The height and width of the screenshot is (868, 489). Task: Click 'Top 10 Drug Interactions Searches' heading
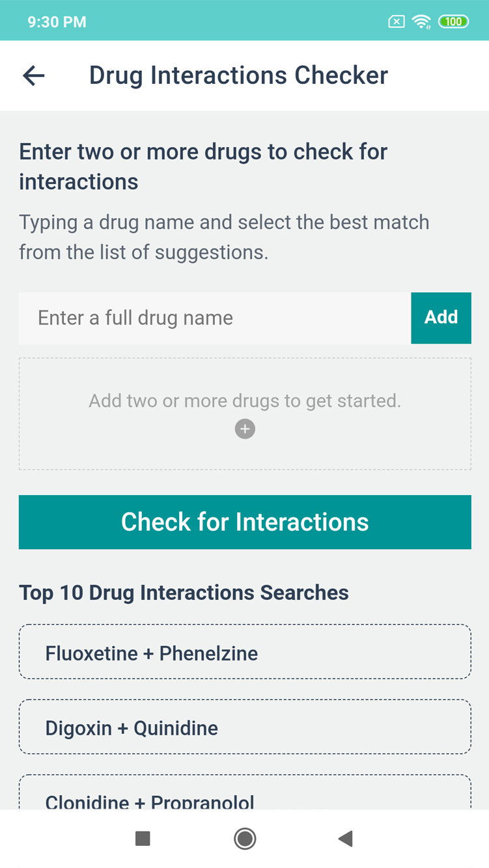tap(184, 593)
